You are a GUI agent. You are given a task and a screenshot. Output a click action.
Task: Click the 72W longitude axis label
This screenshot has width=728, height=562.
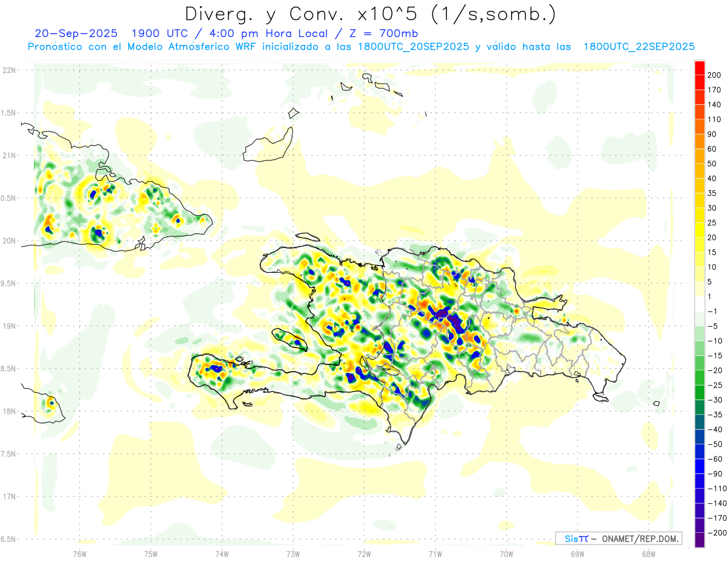tap(364, 554)
